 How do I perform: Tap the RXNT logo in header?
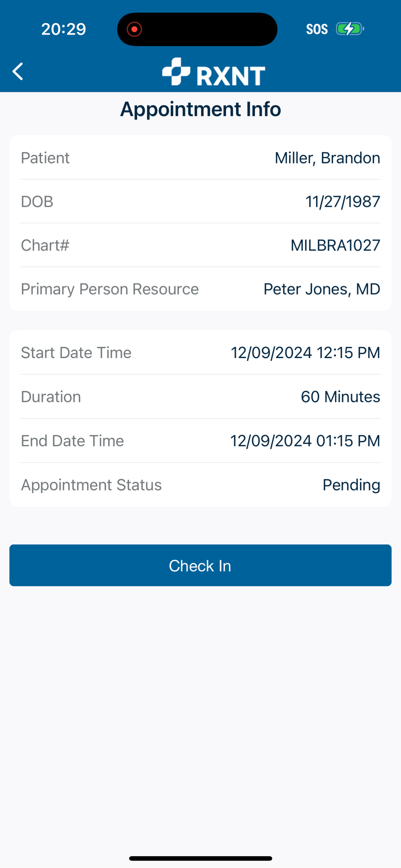[x=214, y=72]
